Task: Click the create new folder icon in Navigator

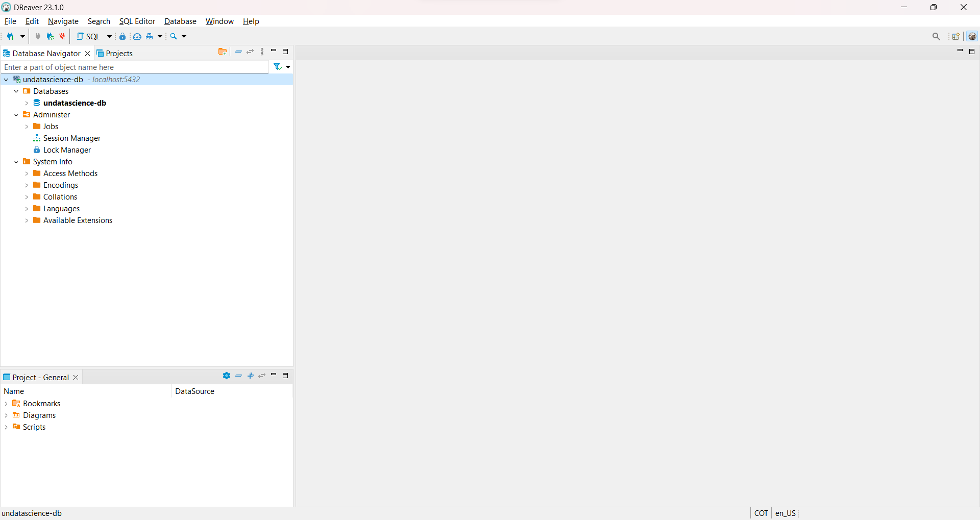Action: (223, 52)
